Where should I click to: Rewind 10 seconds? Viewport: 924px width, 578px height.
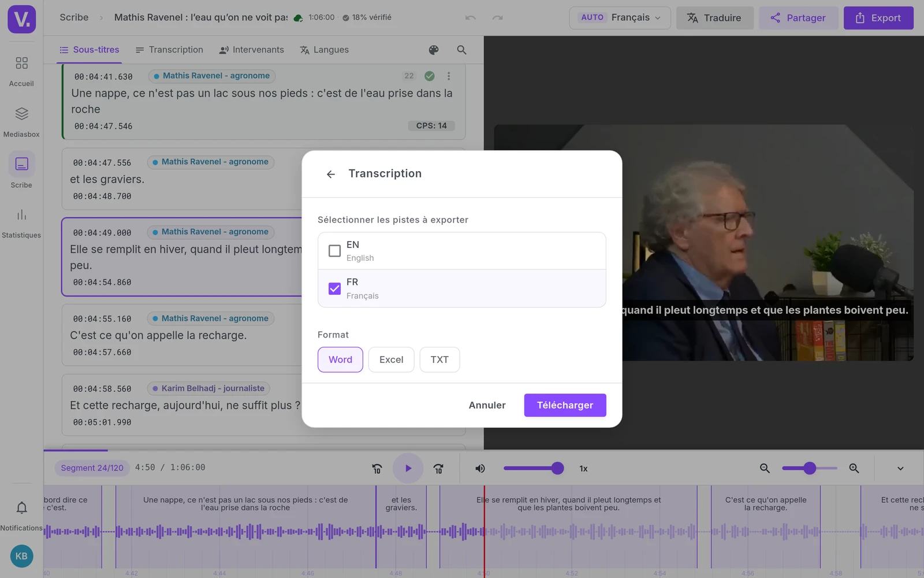(x=377, y=469)
